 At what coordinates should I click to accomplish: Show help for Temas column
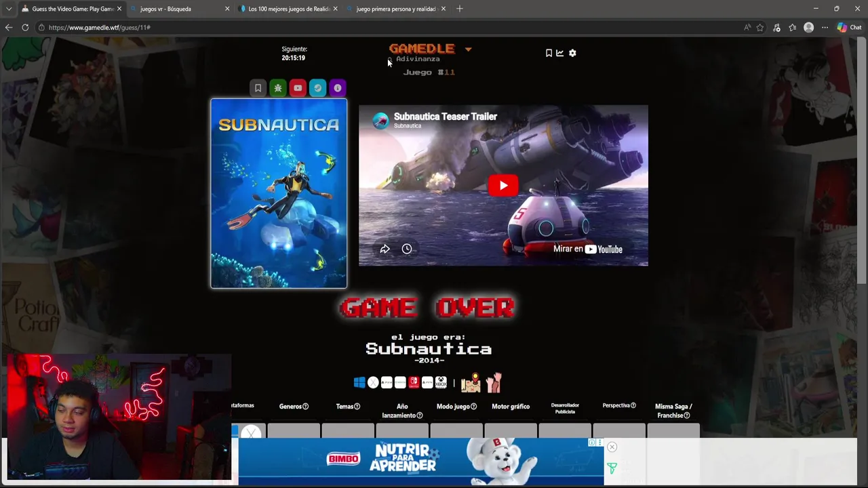tap(357, 407)
